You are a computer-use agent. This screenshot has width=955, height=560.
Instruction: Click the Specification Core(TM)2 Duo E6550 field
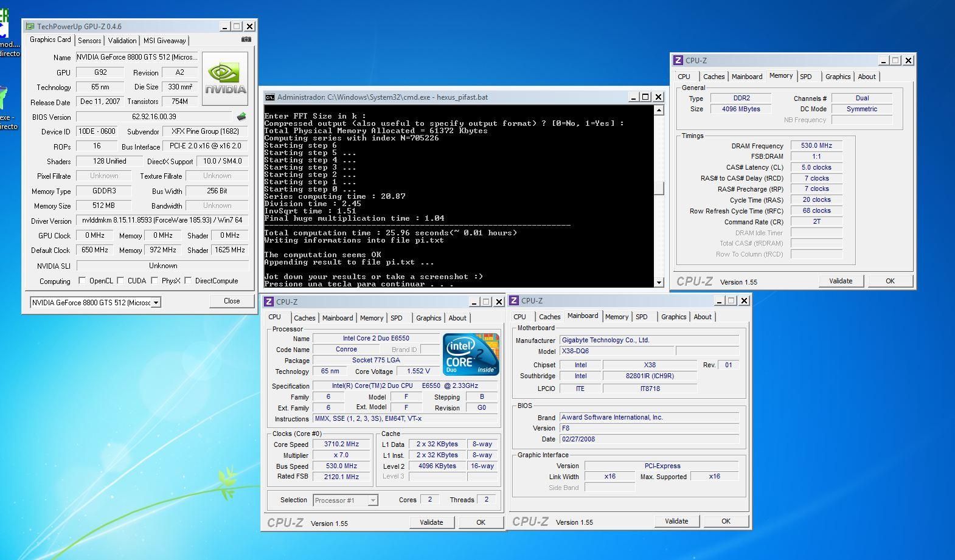(x=405, y=385)
